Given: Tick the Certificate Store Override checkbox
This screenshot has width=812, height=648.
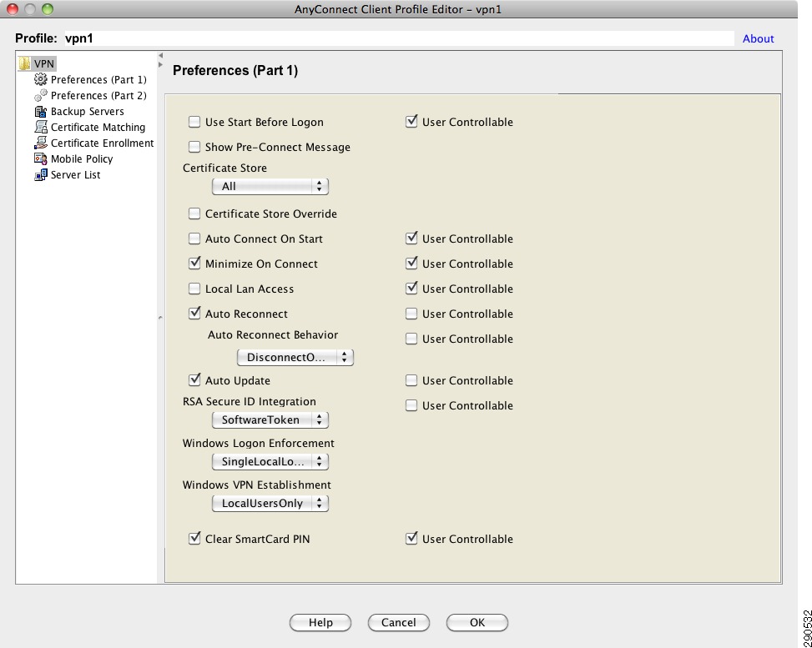Looking at the screenshot, I should click(194, 213).
